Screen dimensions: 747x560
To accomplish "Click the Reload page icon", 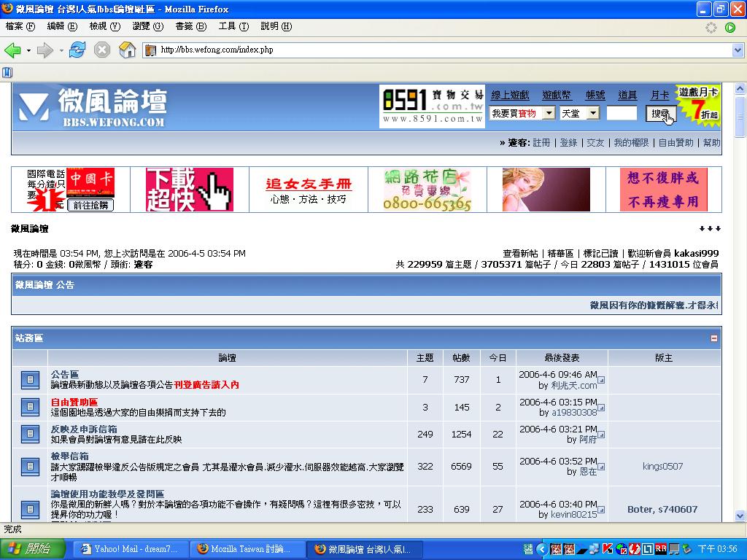I will tap(77, 50).
